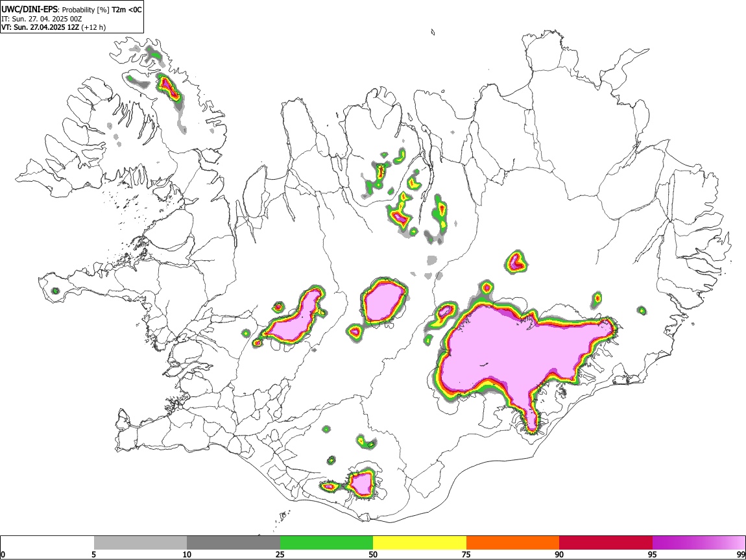Click the 'UWC/DINI-EPS' title text
746x560 pixels.
click(x=30, y=10)
